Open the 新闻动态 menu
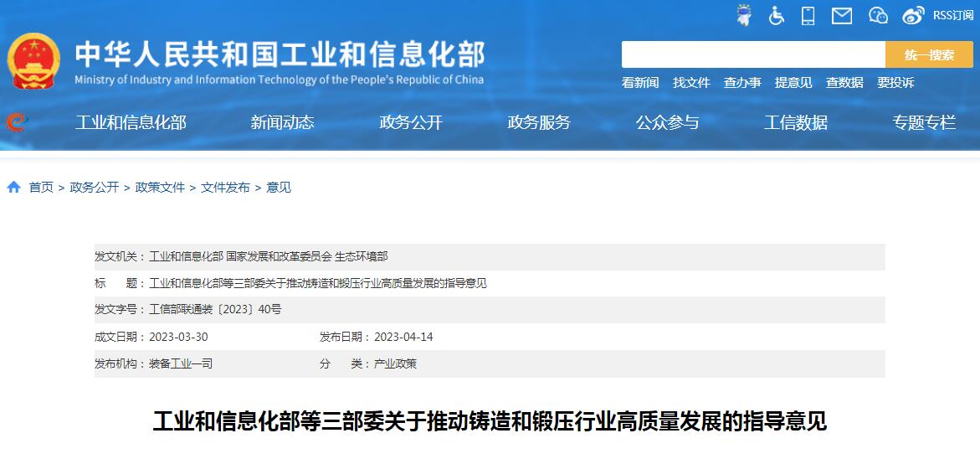The image size is (980, 464). tap(282, 122)
